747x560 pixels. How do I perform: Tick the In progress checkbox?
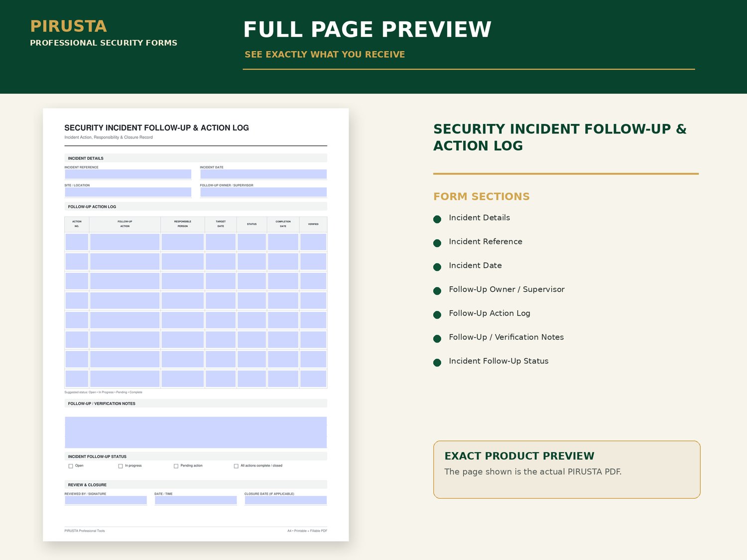click(121, 466)
